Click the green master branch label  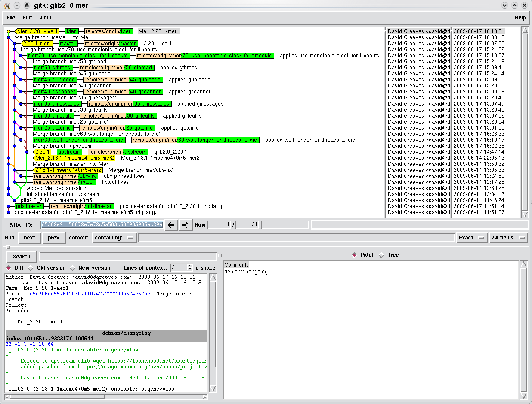tap(68, 44)
